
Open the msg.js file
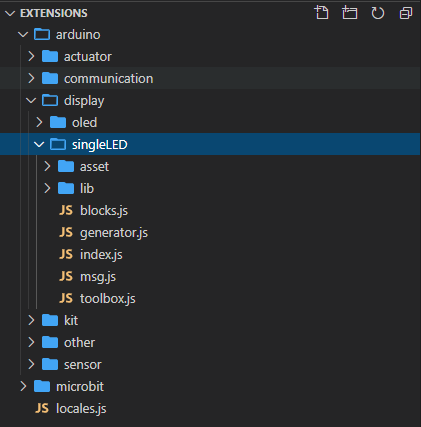point(210,276)
